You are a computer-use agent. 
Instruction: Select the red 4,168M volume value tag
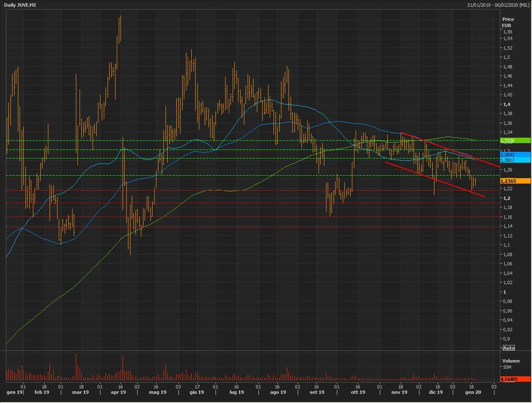pyautogui.click(x=515, y=379)
